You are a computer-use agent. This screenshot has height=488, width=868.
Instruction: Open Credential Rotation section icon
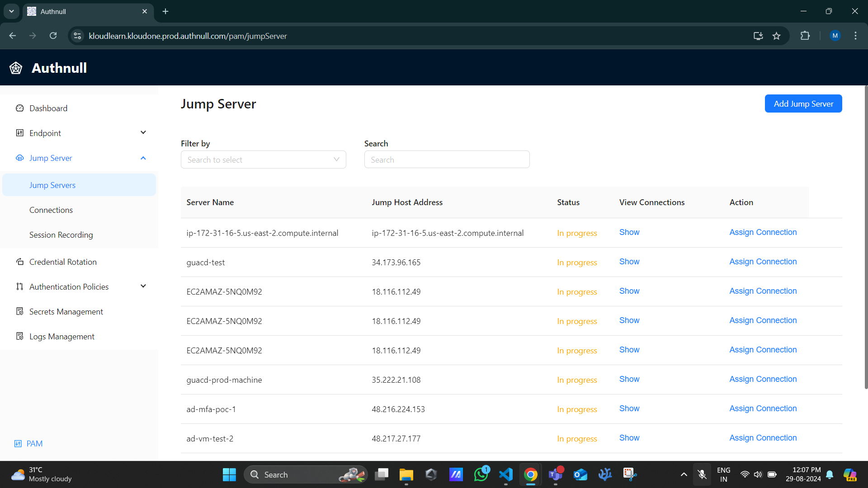coord(19,261)
